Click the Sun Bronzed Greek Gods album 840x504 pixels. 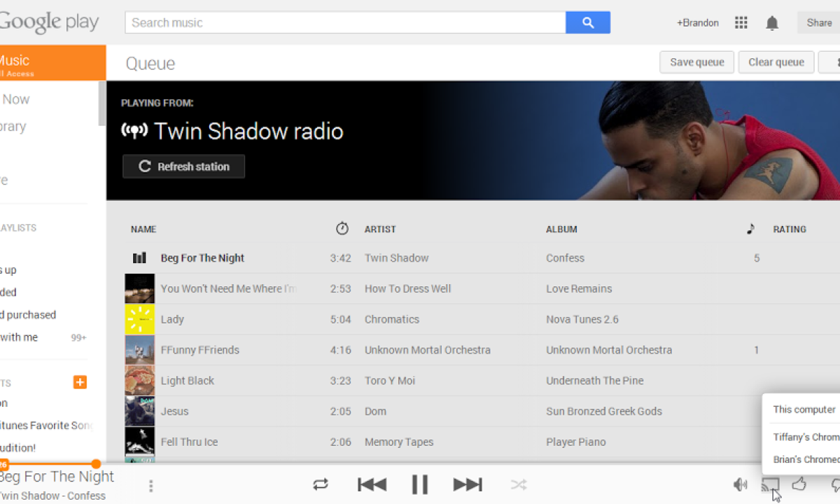(604, 412)
